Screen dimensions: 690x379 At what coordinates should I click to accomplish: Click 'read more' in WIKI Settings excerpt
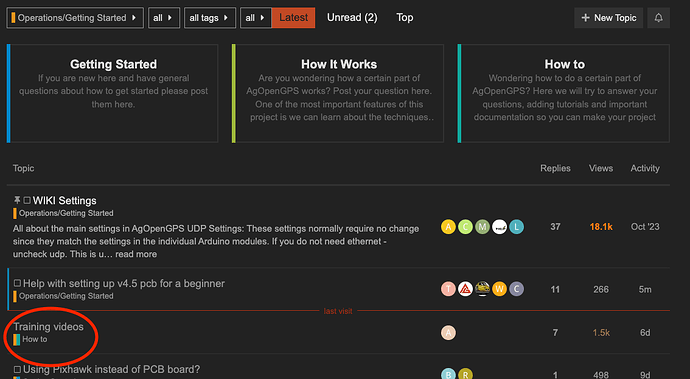pos(136,254)
